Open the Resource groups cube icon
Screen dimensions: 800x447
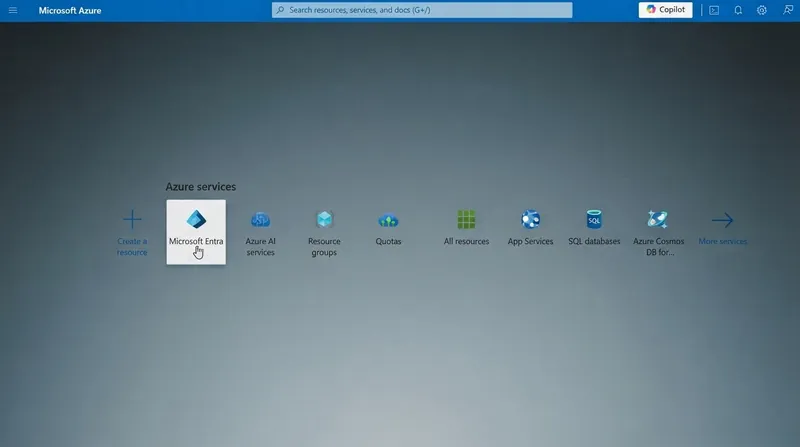[x=324, y=219]
